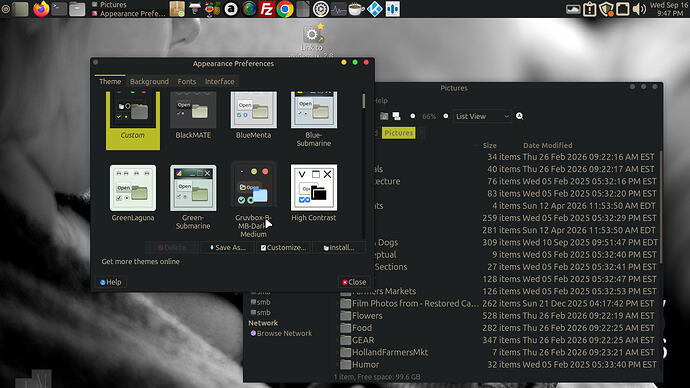Click the Save As... button
The image size is (690, 388).
click(228, 248)
